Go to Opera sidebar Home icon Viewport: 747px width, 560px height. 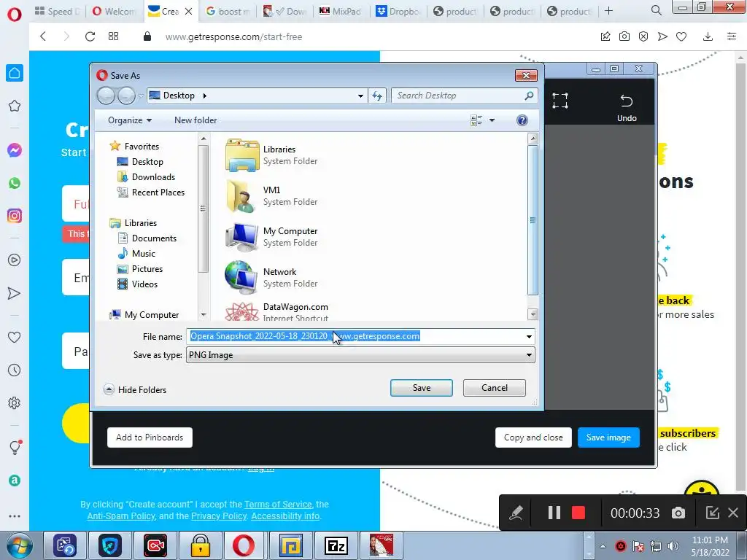pyautogui.click(x=15, y=73)
